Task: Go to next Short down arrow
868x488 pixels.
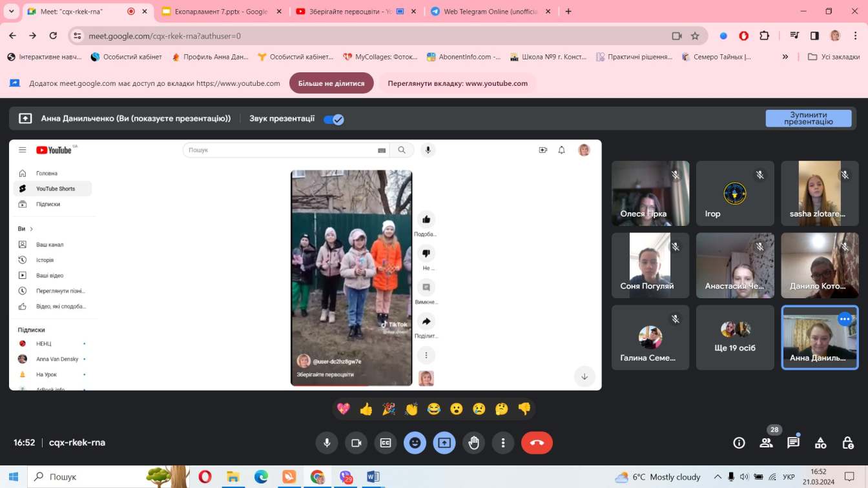Action: click(x=584, y=376)
